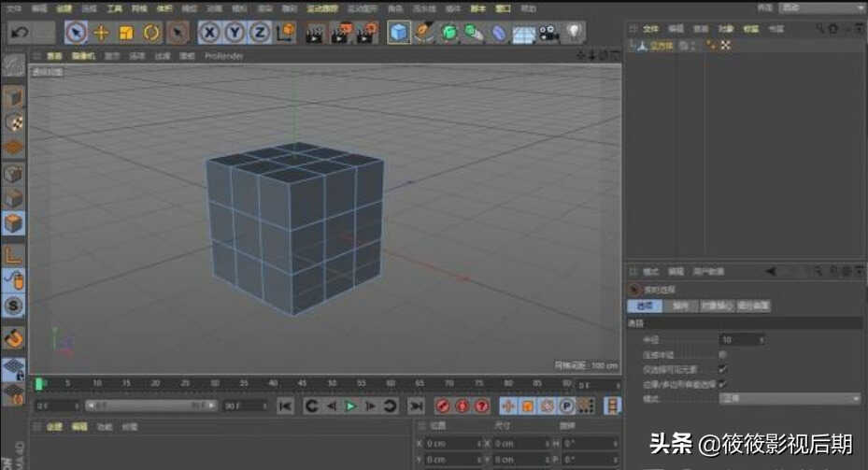Toggle the Position keyframe icon

(x=508, y=406)
